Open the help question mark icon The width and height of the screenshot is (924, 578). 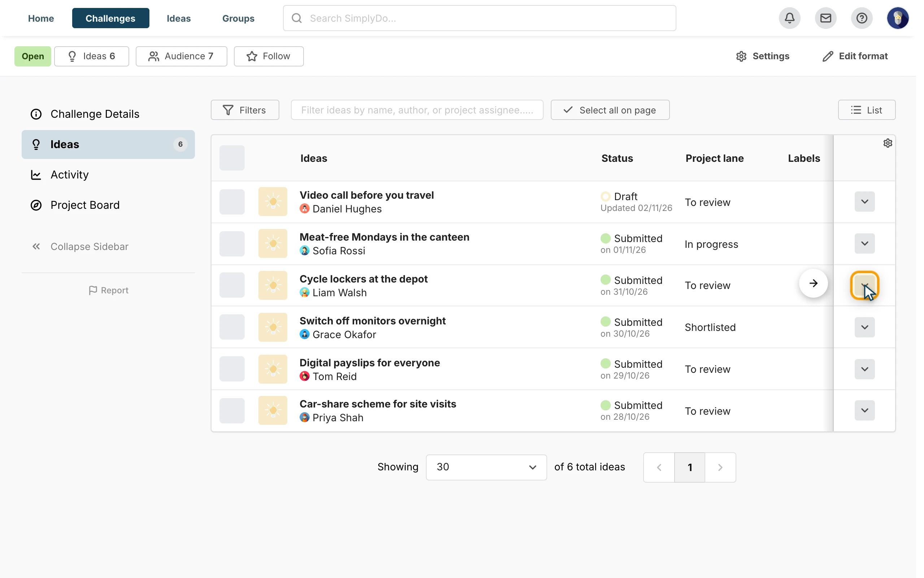pos(862,18)
